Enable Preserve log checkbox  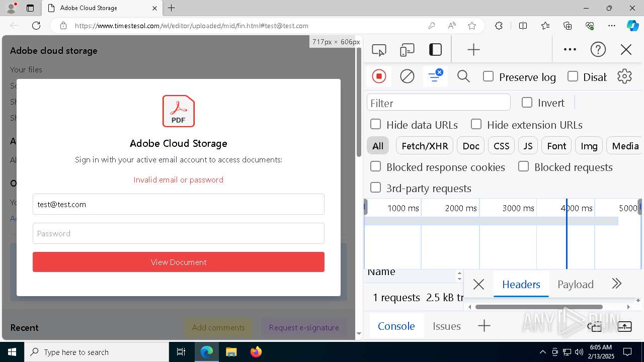pos(488,76)
